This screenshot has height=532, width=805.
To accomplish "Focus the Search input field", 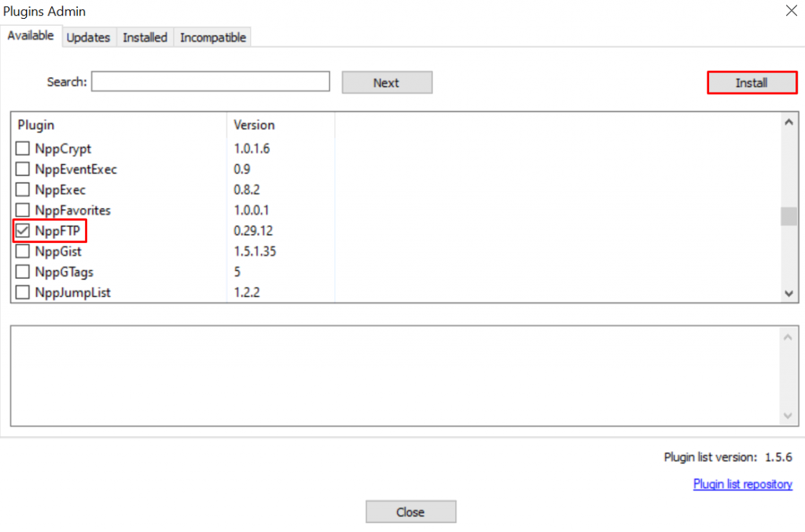I will (x=211, y=82).
